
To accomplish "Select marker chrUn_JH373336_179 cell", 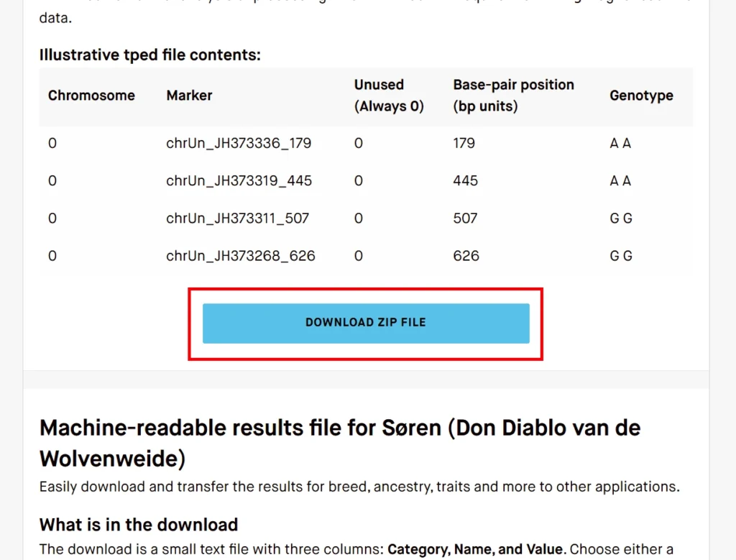I will 239,143.
